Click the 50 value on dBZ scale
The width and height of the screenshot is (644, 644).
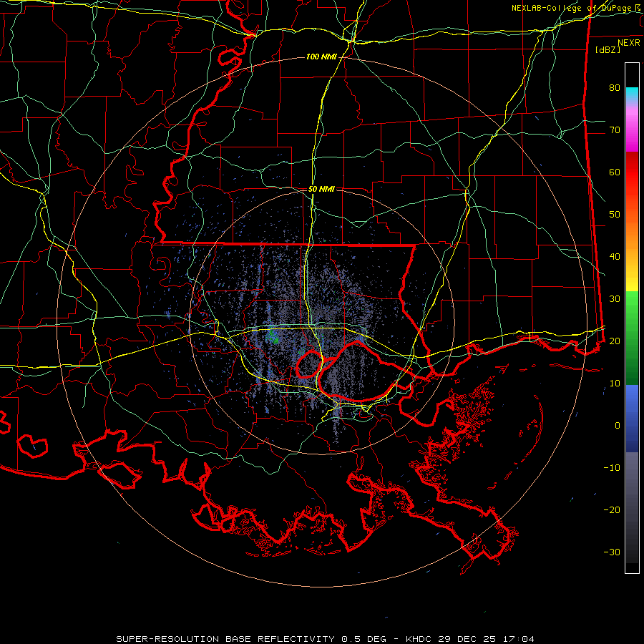[x=615, y=215]
